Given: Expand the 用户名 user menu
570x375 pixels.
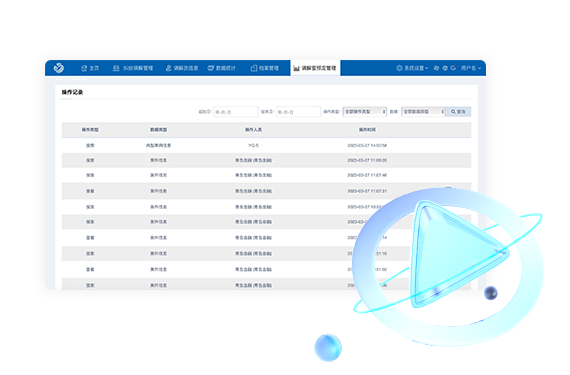Looking at the screenshot, I should click(471, 68).
